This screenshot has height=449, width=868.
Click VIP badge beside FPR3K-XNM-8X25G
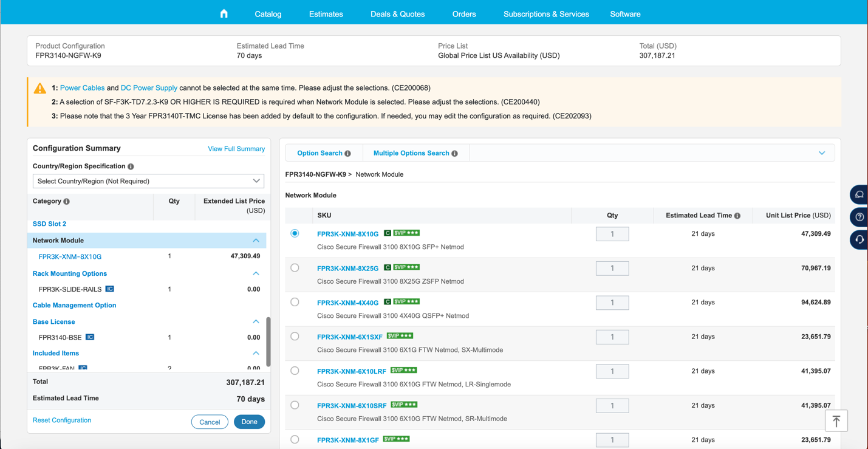tap(406, 267)
